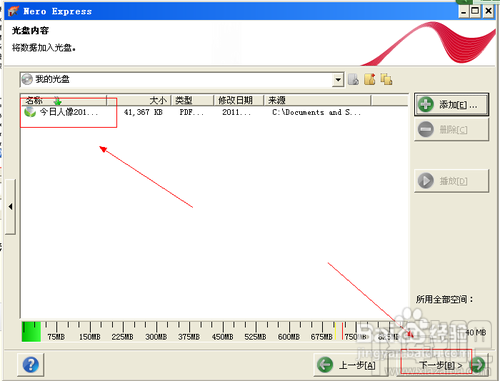The image size is (500, 381).
Task: Click the PDF... type cell
Action: (x=191, y=112)
